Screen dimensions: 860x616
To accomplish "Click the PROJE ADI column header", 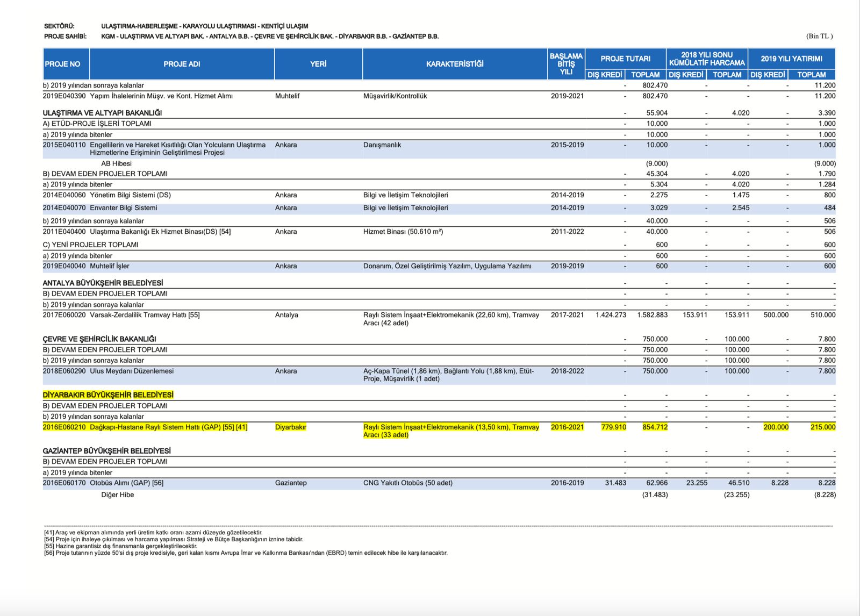I will pos(182,64).
